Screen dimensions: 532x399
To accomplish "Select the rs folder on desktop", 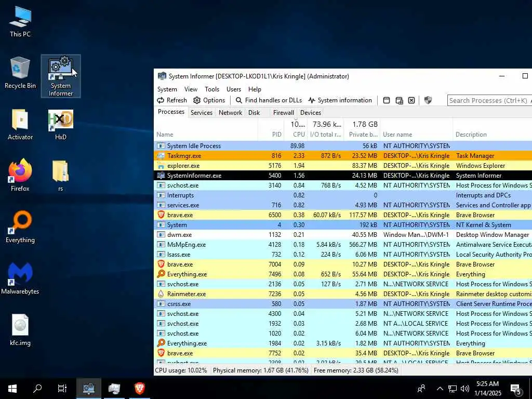I will (61, 176).
